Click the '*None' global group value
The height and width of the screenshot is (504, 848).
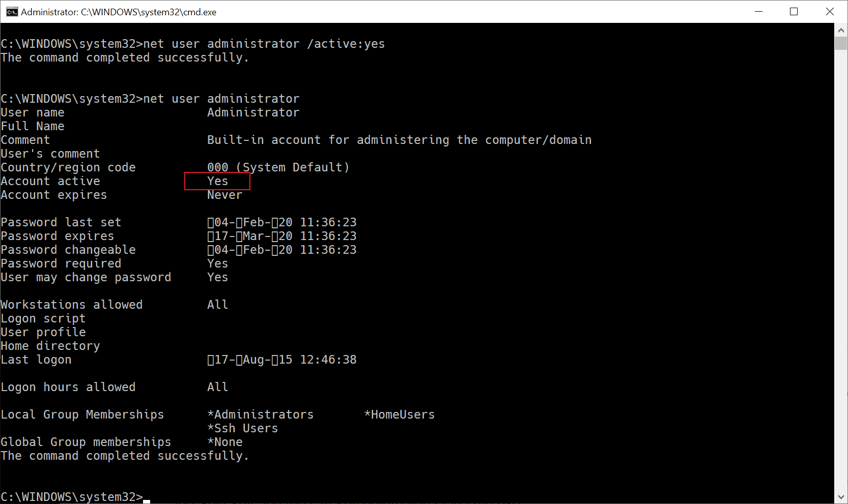click(x=225, y=442)
